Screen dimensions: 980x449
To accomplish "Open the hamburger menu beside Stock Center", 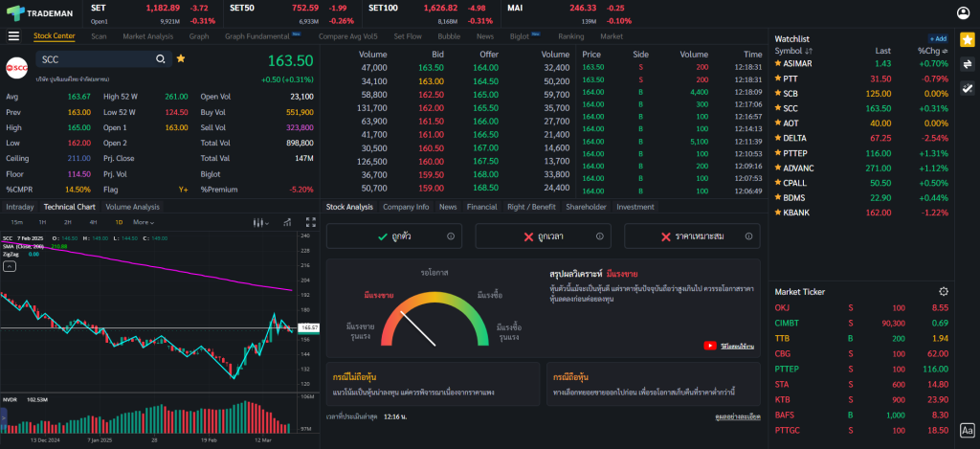I will (x=13, y=36).
